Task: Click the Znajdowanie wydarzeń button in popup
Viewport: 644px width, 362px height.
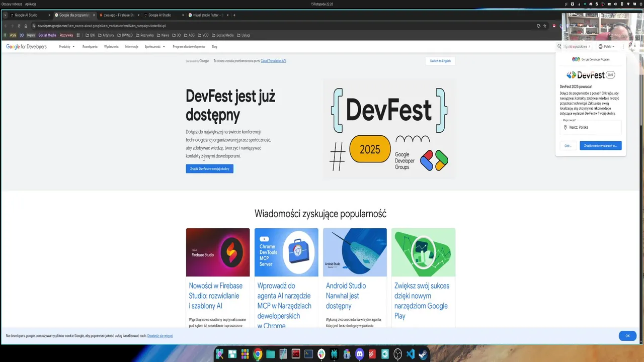Action: [600, 146]
